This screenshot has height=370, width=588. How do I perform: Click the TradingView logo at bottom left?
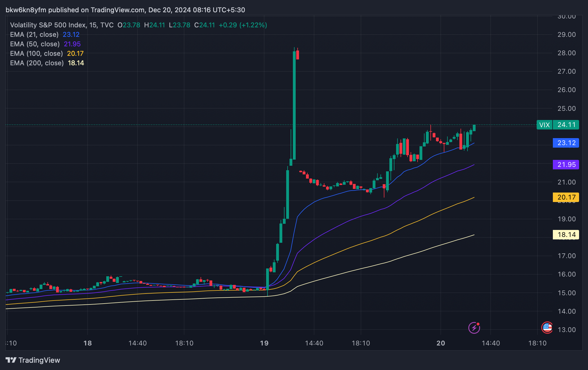33,360
